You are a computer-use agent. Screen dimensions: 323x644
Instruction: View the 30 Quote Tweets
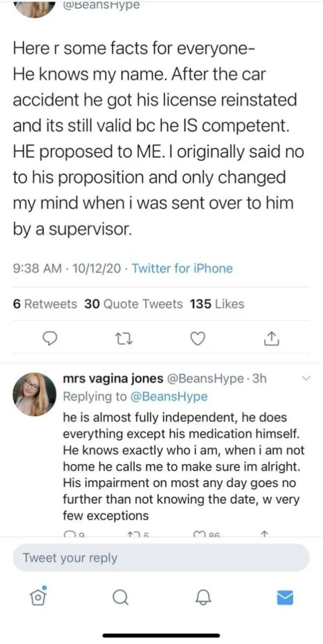click(x=133, y=304)
